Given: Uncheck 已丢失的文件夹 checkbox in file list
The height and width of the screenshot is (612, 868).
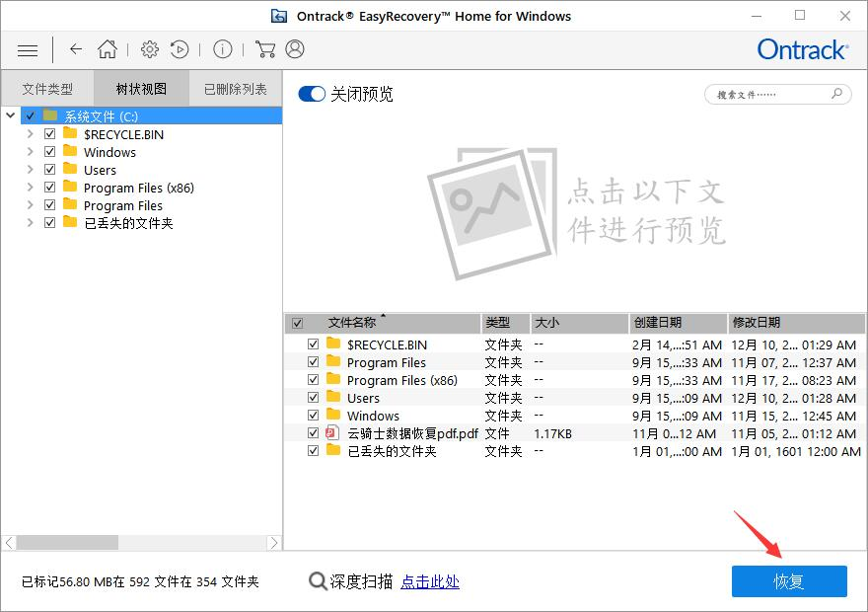Looking at the screenshot, I should (x=314, y=450).
